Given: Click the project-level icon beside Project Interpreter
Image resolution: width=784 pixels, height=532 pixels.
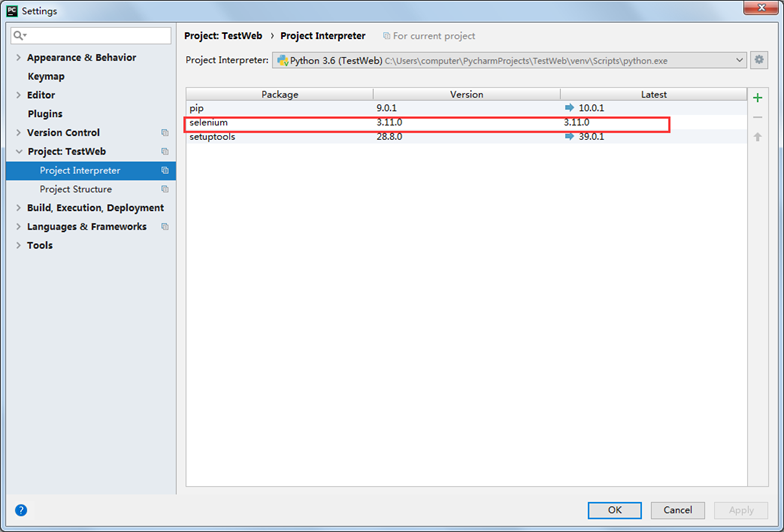Looking at the screenshot, I should [164, 170].
